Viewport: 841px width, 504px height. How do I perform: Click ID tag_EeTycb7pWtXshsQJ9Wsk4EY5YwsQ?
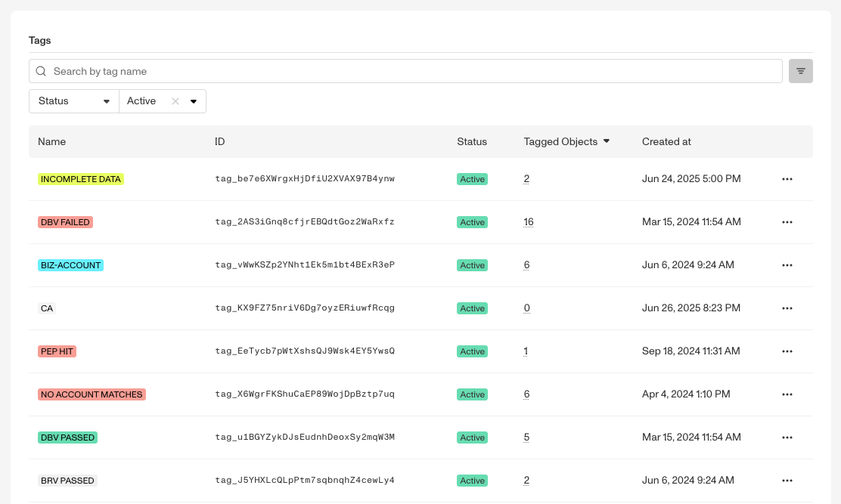coord(305,351)
